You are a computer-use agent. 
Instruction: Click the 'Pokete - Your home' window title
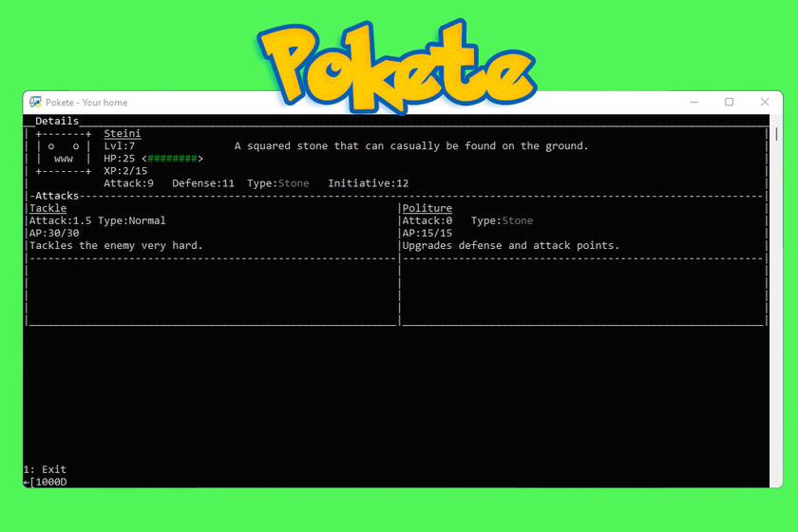[86, 103]
